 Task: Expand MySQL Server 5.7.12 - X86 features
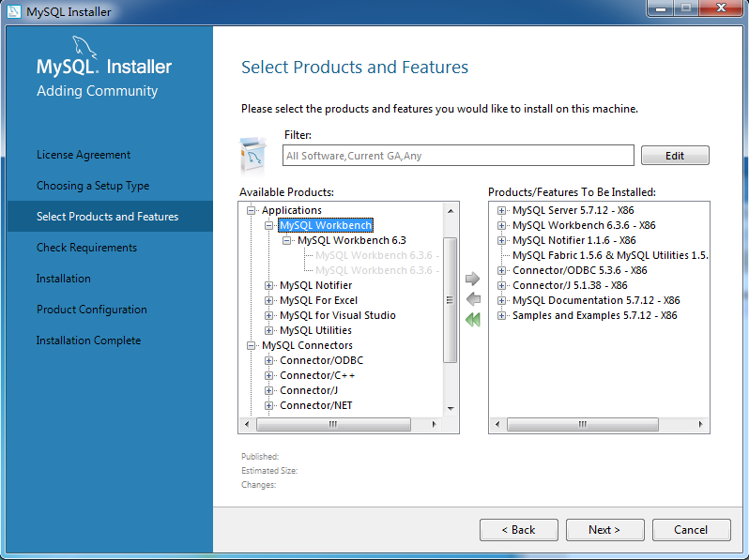[x=501, y=210]
